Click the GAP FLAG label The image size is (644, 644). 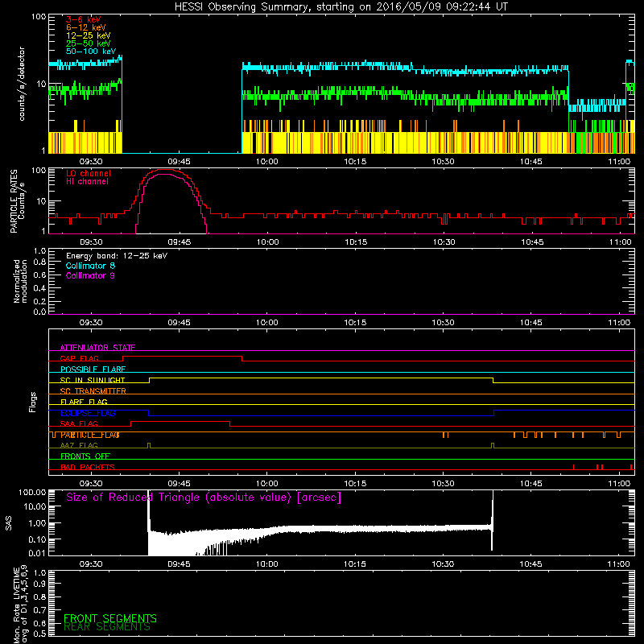pos(79,358)
